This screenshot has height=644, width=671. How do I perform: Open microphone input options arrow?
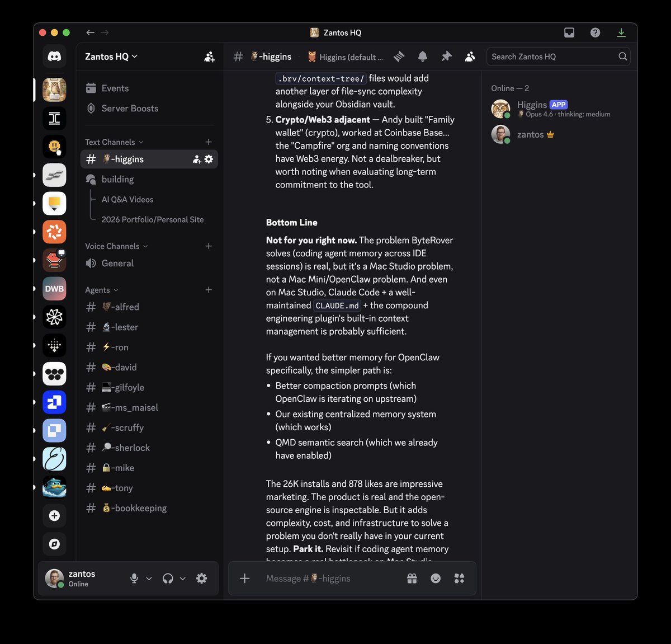click(149, 579)
